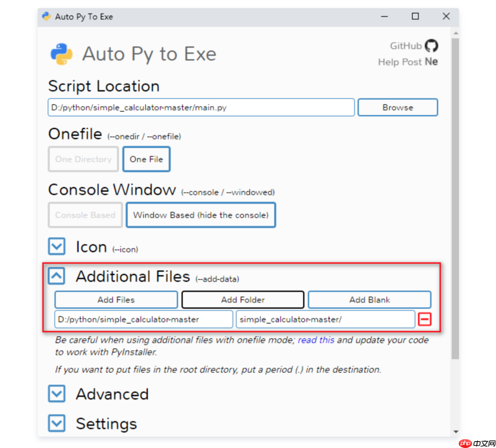Collapse the Additional Files section
Image resolution: width=496 pixels, height=448 pixels.
click(56, 276)
